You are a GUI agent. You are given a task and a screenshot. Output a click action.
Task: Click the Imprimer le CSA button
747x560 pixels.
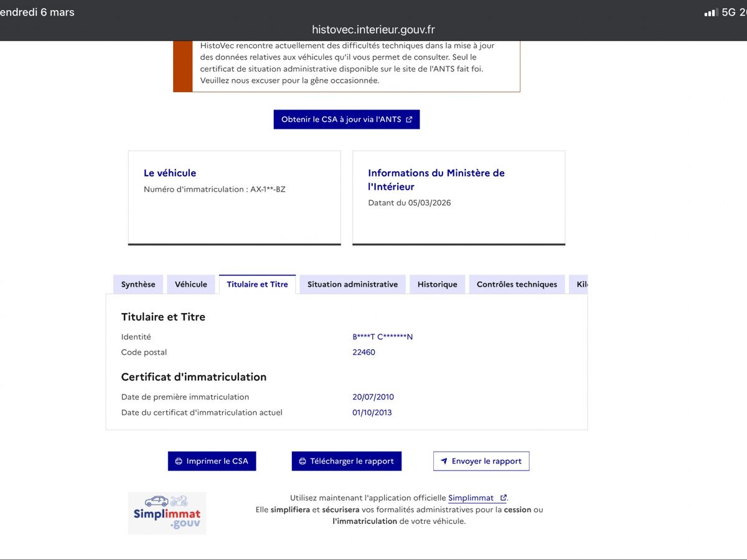point(212,461)
